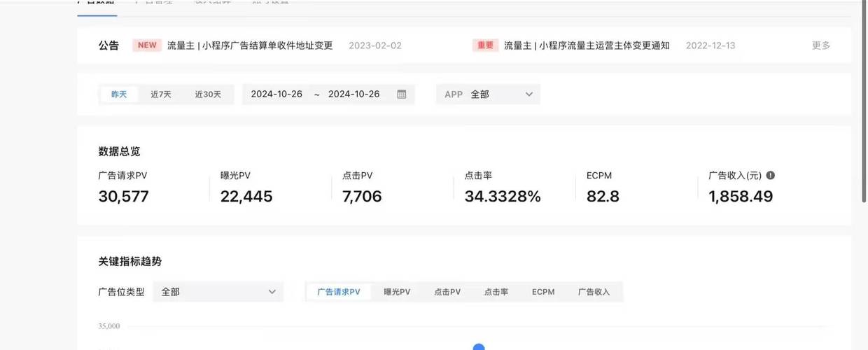The height and width of the screenshot is (350, 868).
Task: Switch trend chart to 曝光PV
Action: [397, 292]
